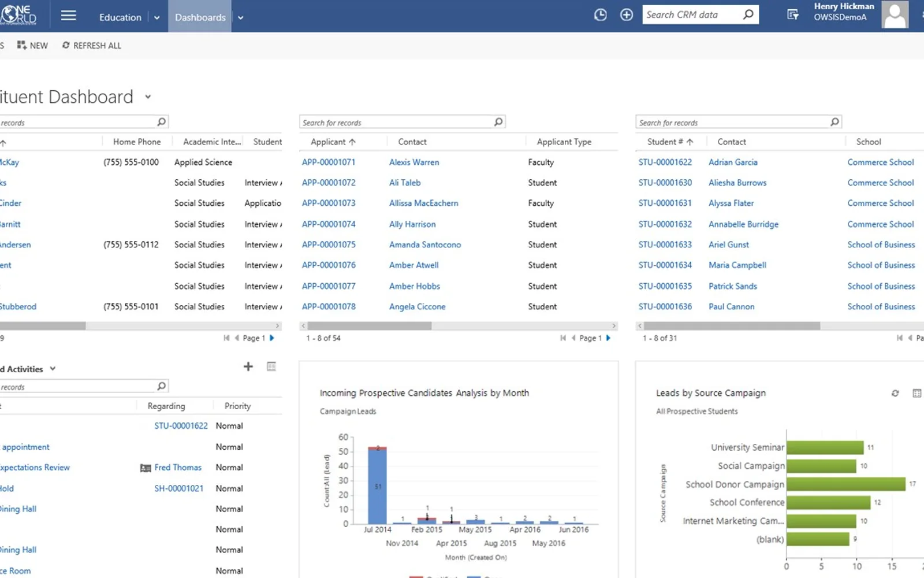Open Fred Thomas regarding link
The width and height of the screenshot is (924, 578).
[178, 468]
